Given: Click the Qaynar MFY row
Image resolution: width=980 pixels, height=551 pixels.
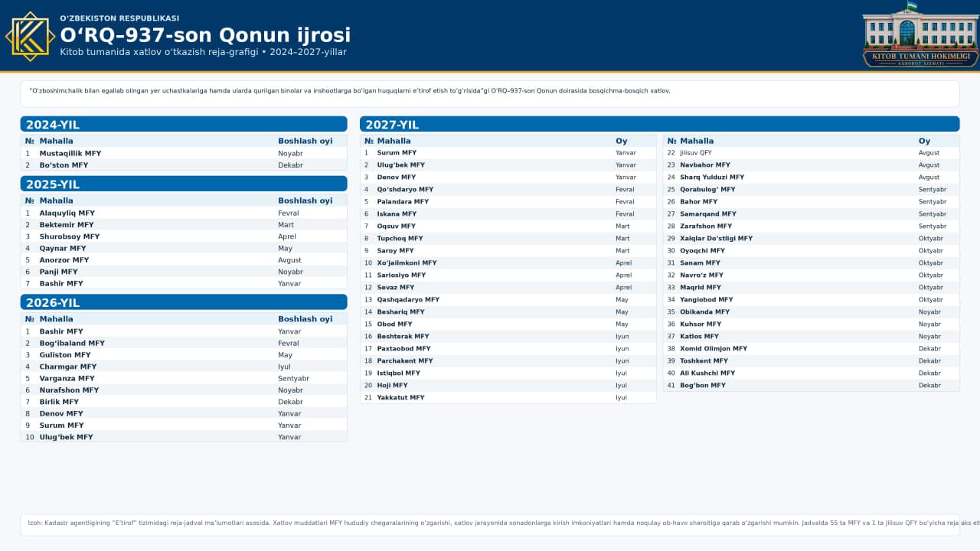Looking at the screenshot, I should (184, 249).
